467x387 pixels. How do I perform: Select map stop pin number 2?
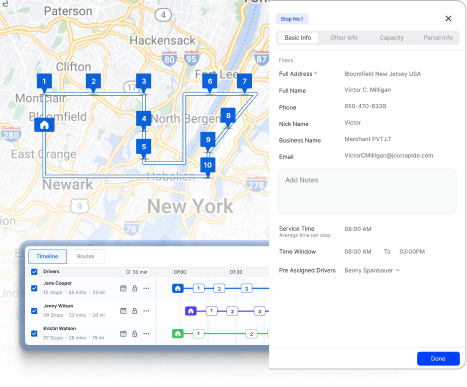point(93,81)
